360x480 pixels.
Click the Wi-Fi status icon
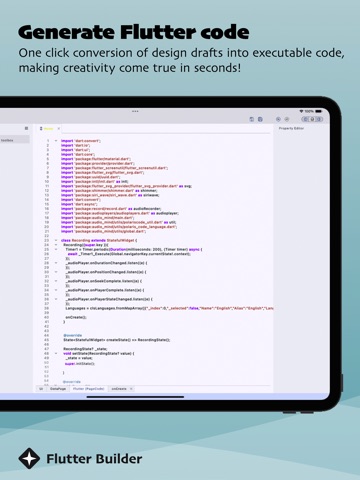click(x=301, y=111)
